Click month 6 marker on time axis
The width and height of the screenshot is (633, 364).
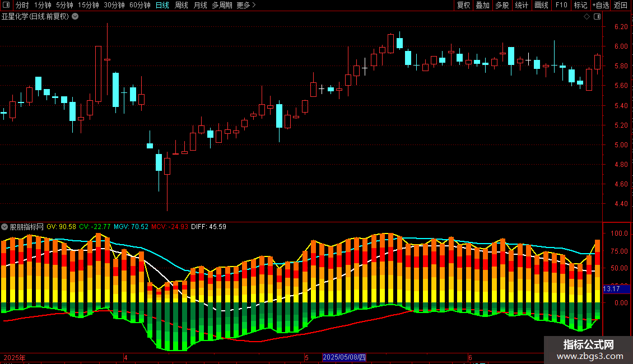471,357
